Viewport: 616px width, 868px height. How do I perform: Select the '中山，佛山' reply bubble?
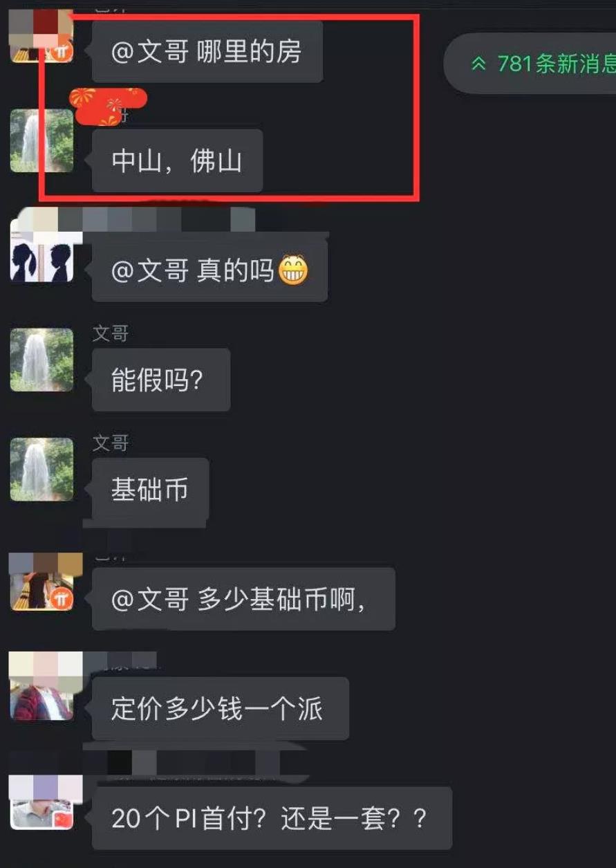[x=177, y=160]
